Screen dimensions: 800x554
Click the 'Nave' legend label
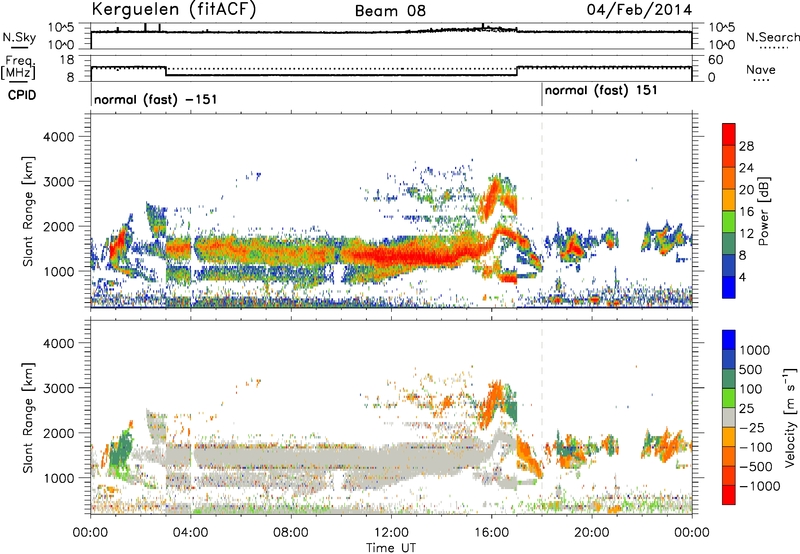tap(761, 70)
